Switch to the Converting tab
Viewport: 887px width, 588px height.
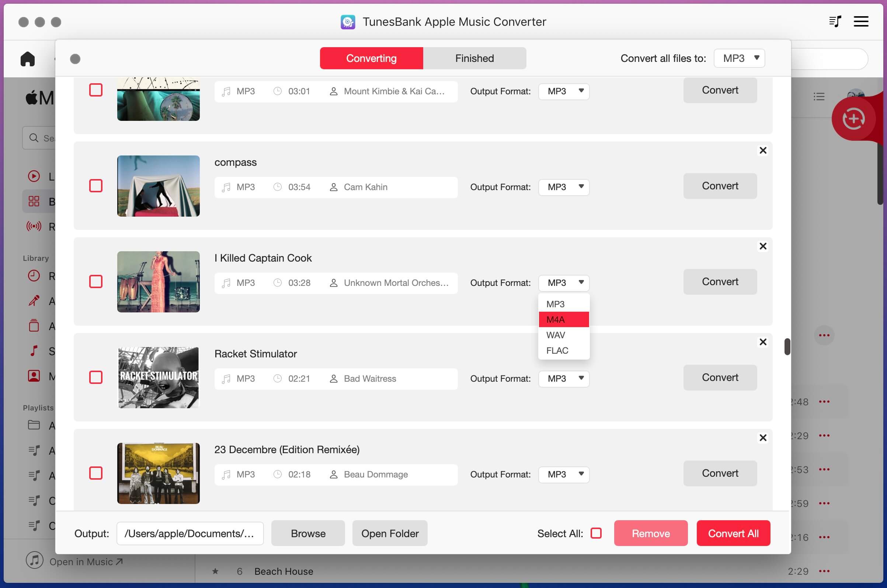[372, 58]
